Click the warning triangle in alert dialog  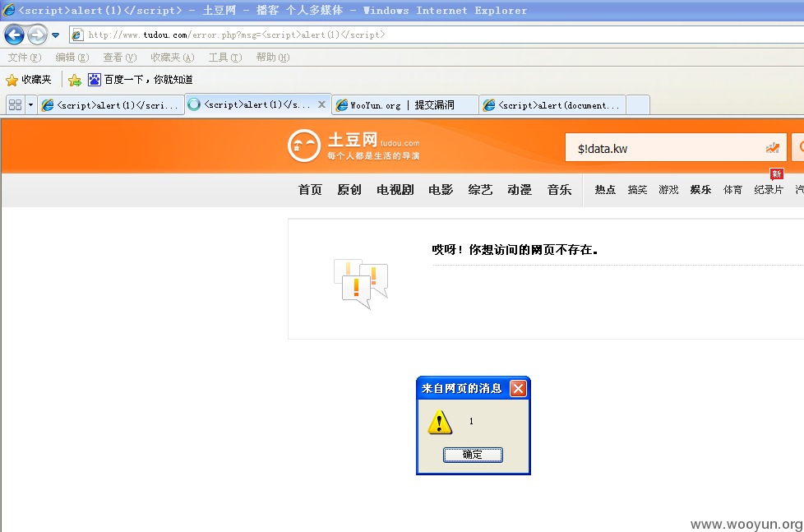click(x=440, y=422)
